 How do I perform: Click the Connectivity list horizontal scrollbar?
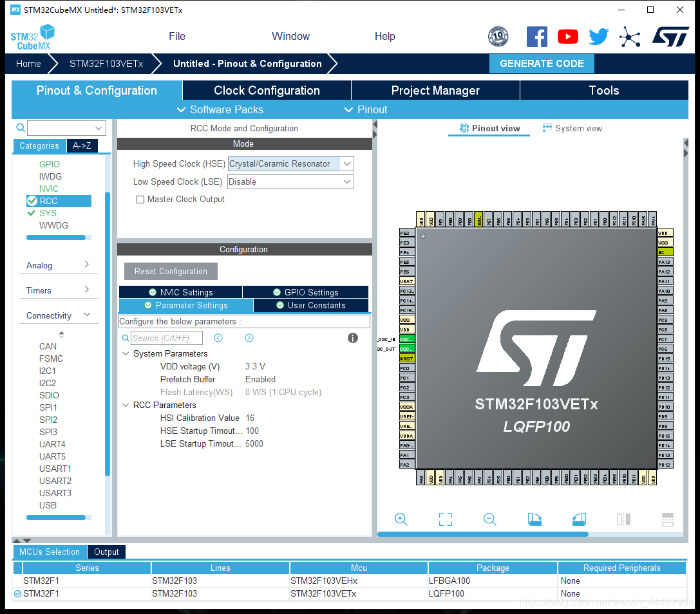56,517
